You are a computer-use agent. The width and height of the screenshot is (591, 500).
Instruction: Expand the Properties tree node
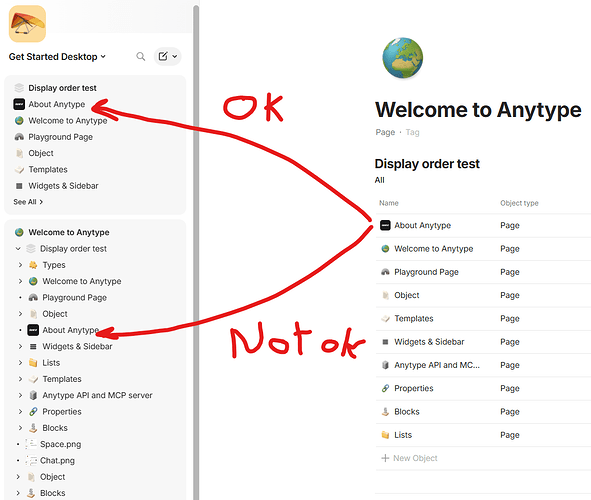point(20,411)
